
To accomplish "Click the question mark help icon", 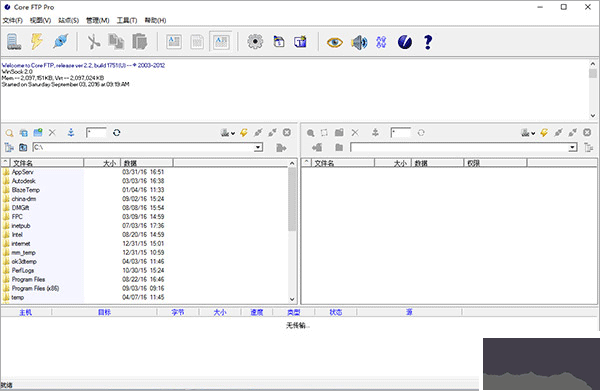I will (x=428, y=42).
